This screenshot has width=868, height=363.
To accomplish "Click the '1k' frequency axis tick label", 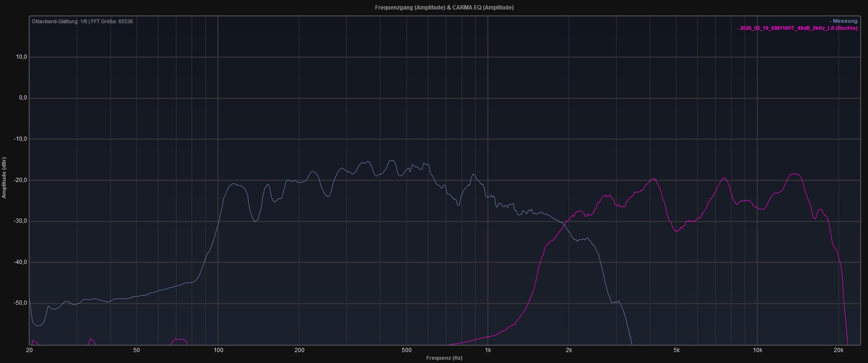I will [x=488, y=351].
